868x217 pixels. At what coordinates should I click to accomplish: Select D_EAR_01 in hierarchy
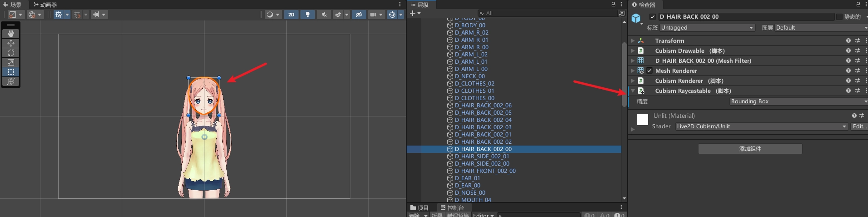(467, 178)
